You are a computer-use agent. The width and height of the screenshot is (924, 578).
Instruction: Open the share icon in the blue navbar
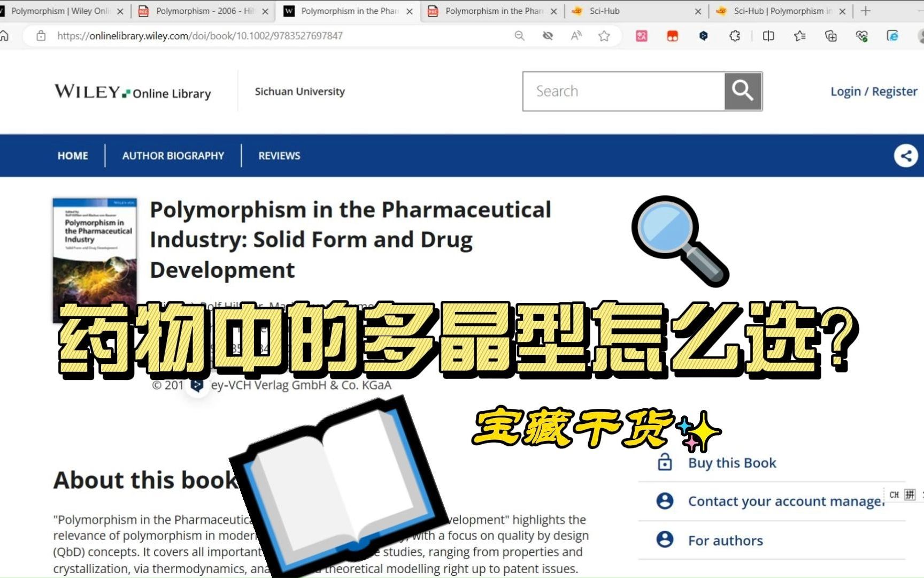point(906,156)
